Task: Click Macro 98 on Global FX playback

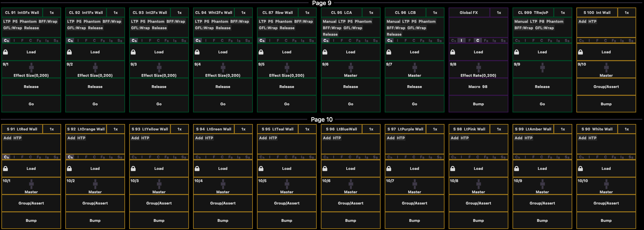Action: coord(478,87)
